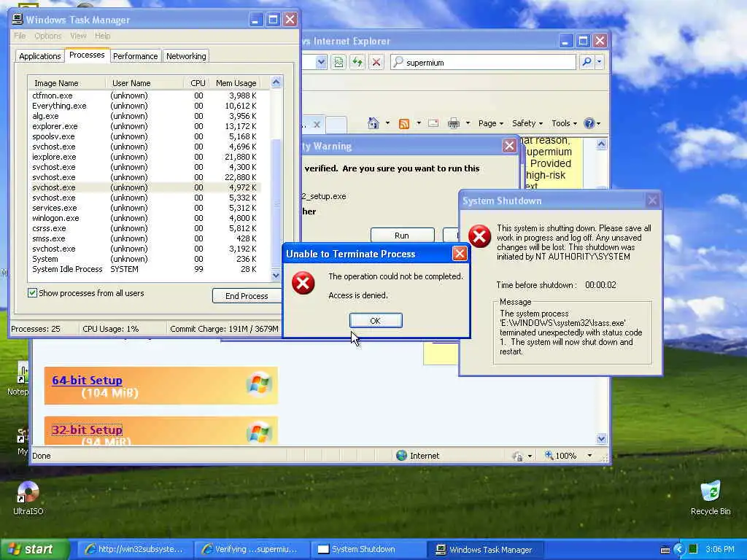Switch to the Performance tab
The width and height of the screenshot is (747, 560).
[x=135, y=56]
